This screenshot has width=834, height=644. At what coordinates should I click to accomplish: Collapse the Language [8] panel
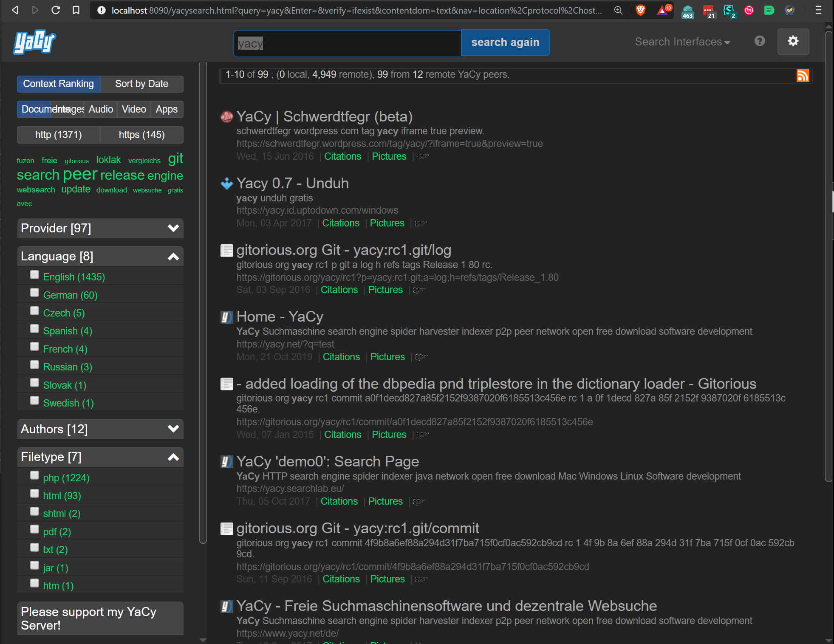(100, 256)
